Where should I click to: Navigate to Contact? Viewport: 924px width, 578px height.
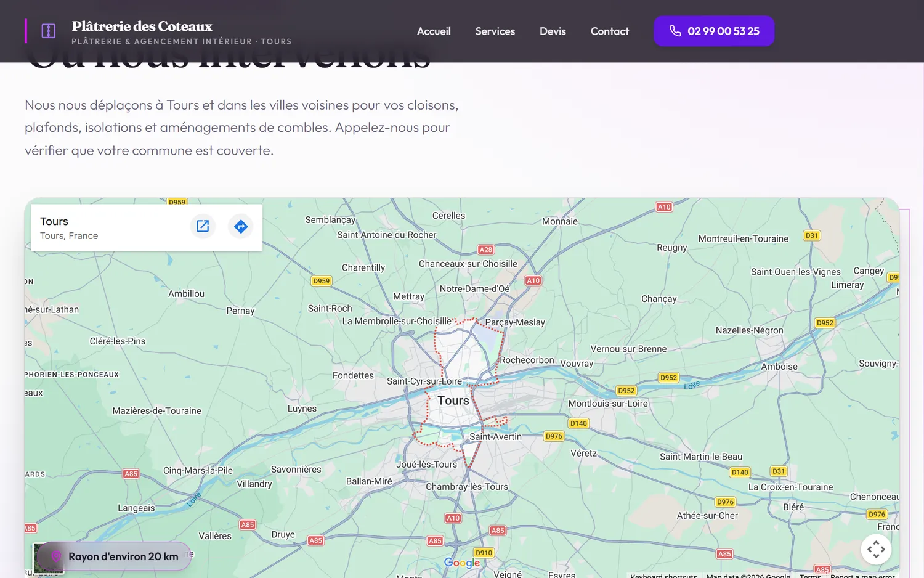(610, 31)
